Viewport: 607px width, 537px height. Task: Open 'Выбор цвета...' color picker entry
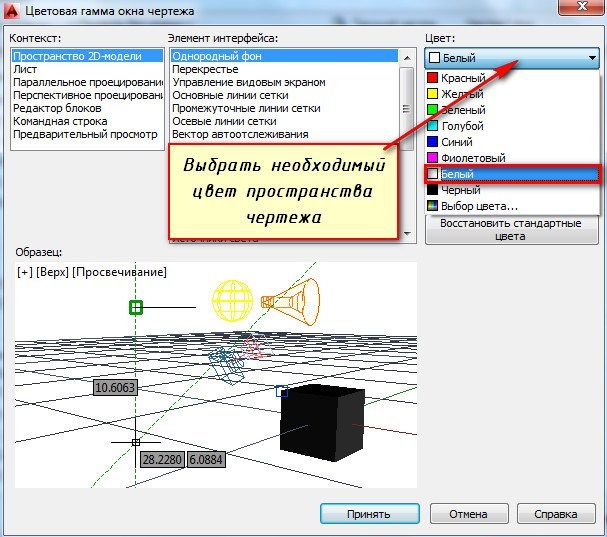(513, 206)
